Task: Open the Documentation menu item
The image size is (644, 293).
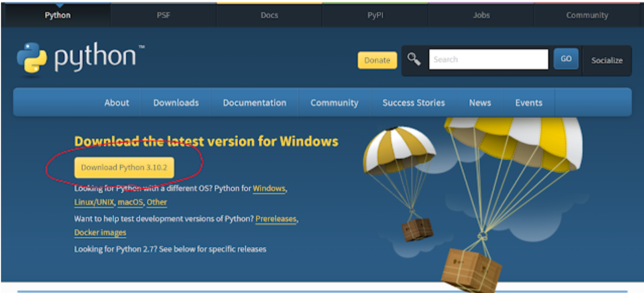Action: tap(254, 102)
